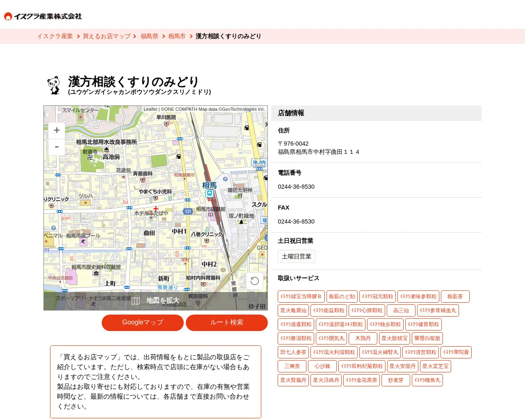Image resolution: width=525 pixels, height=420 pixels.
Task: Open イスクラ産業 breadcrumb link
Action: tap(55, 36)
